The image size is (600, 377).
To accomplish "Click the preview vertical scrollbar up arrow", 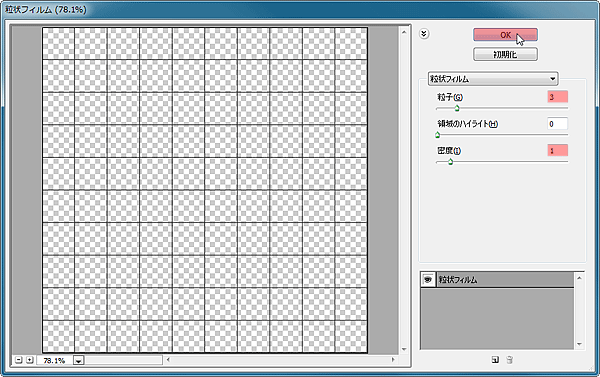I will [404, 32].
